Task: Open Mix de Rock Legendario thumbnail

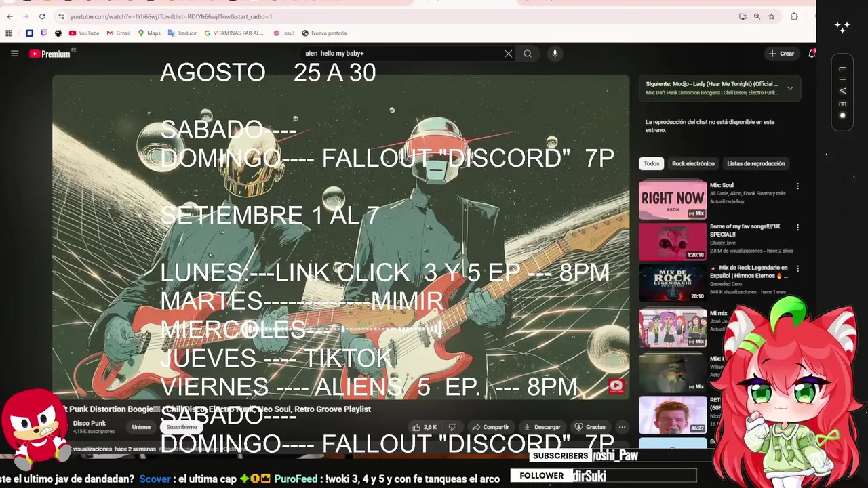Action: (x=673, y=283)
